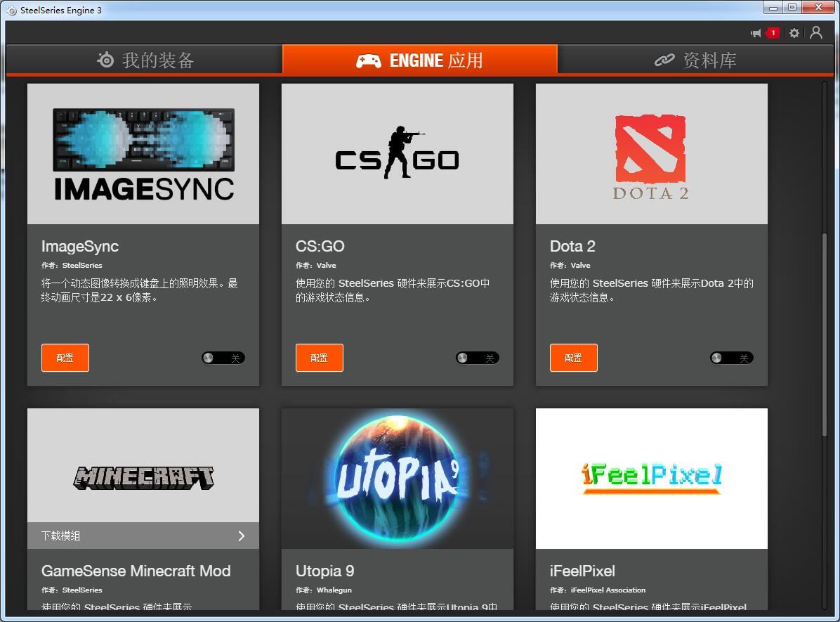Click 作者: Valve under Dota 2

[x=570, y=266]
